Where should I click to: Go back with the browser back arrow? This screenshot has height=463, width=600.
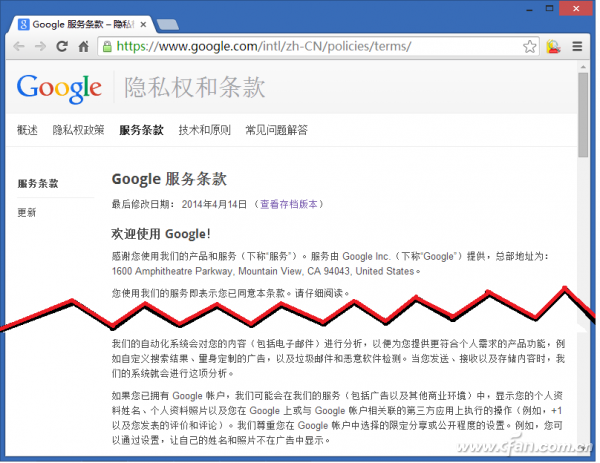coord(18,47)
